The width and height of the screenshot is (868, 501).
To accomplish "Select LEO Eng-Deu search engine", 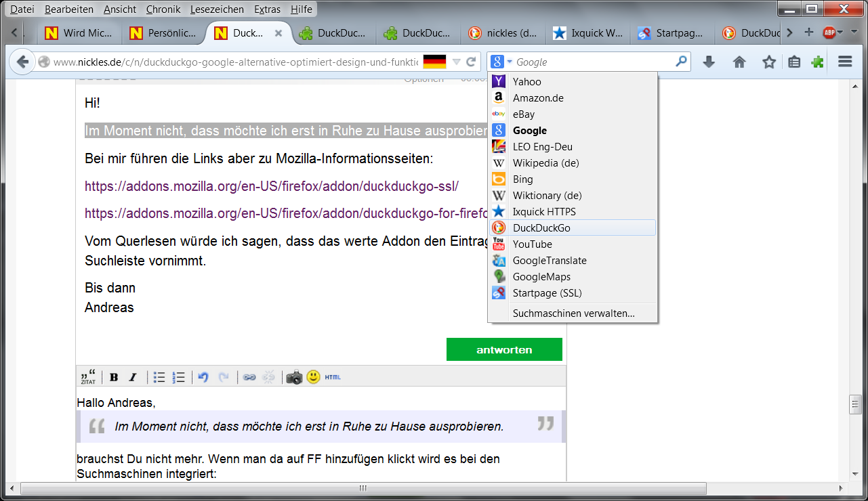I will (x=573, y=146).
